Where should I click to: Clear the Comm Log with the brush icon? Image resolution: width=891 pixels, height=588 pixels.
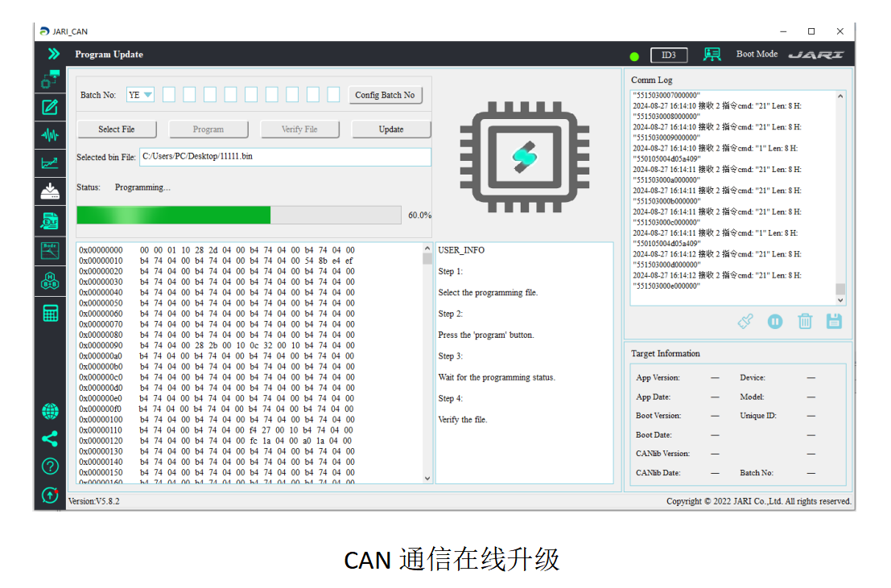(745, 321)
